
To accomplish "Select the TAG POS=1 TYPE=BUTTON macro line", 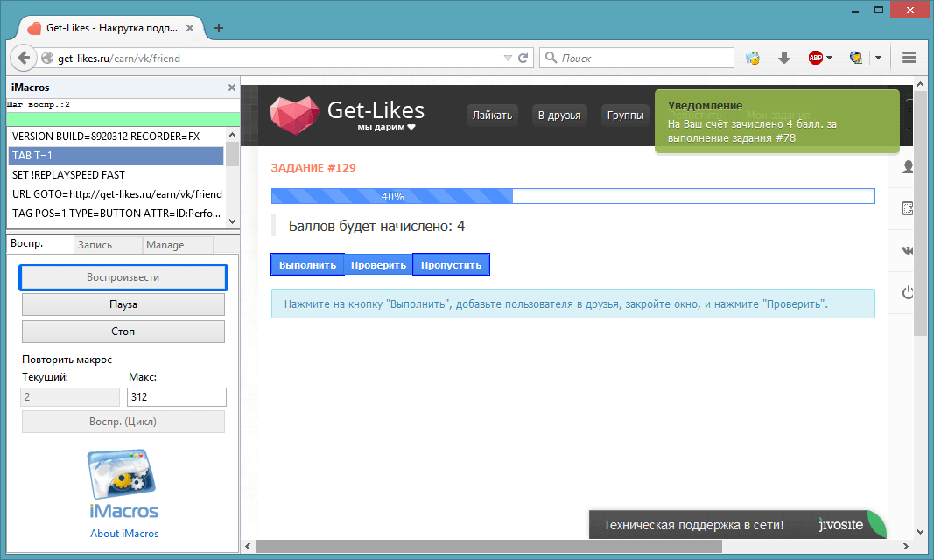I will [x=116, y=213].
